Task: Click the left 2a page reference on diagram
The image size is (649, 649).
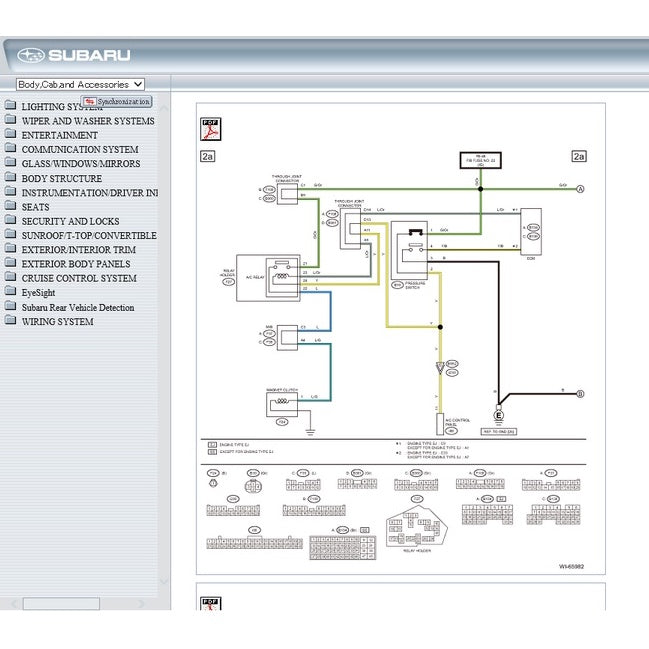Action: coord(208,156)
